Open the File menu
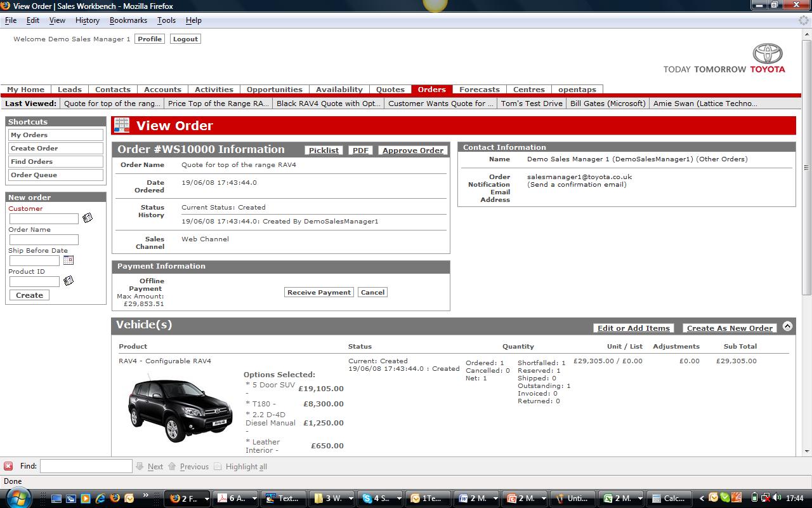Screen dimensions: 812x508 click(x=11, y=20)
